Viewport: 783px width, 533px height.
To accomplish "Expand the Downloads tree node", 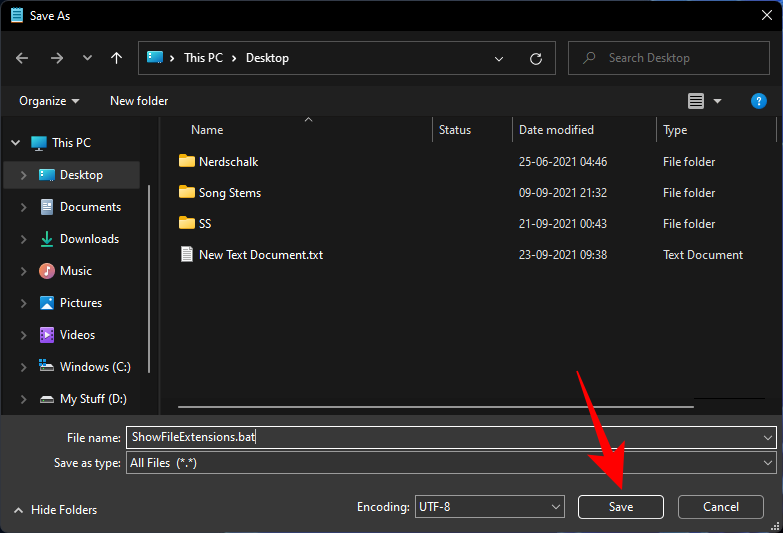I will click(x=23, y=239).
